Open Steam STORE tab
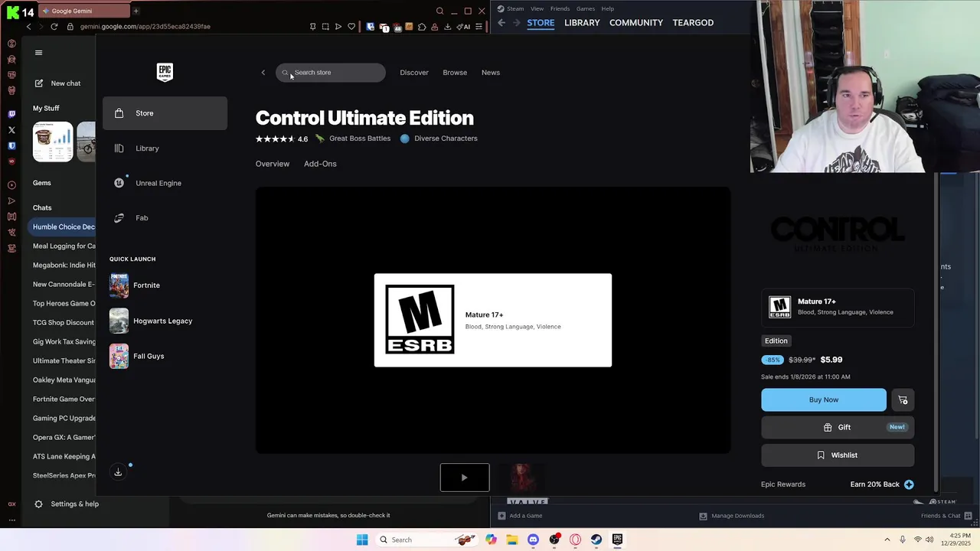This screenshot has height=551, width=980. coord(541,23)
